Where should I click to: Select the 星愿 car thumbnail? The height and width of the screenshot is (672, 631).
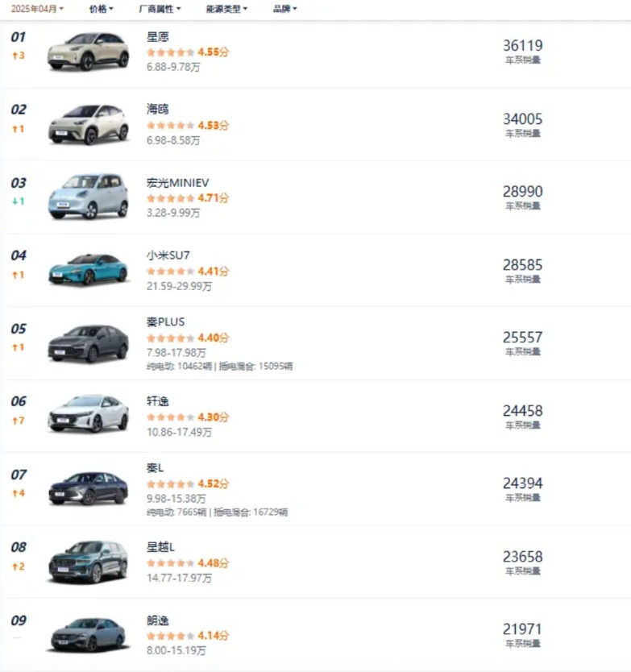pos(88,52)
